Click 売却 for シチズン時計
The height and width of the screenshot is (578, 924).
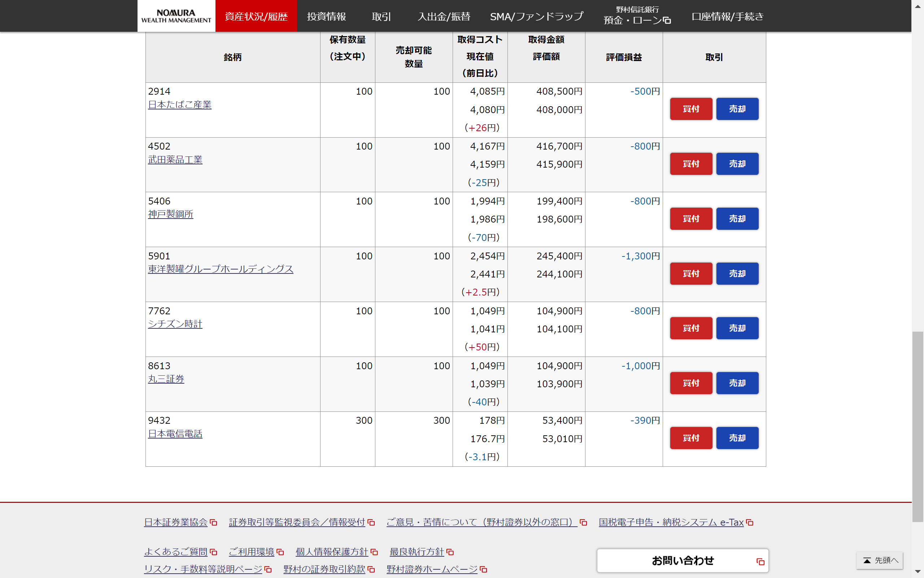pos(737,328)
